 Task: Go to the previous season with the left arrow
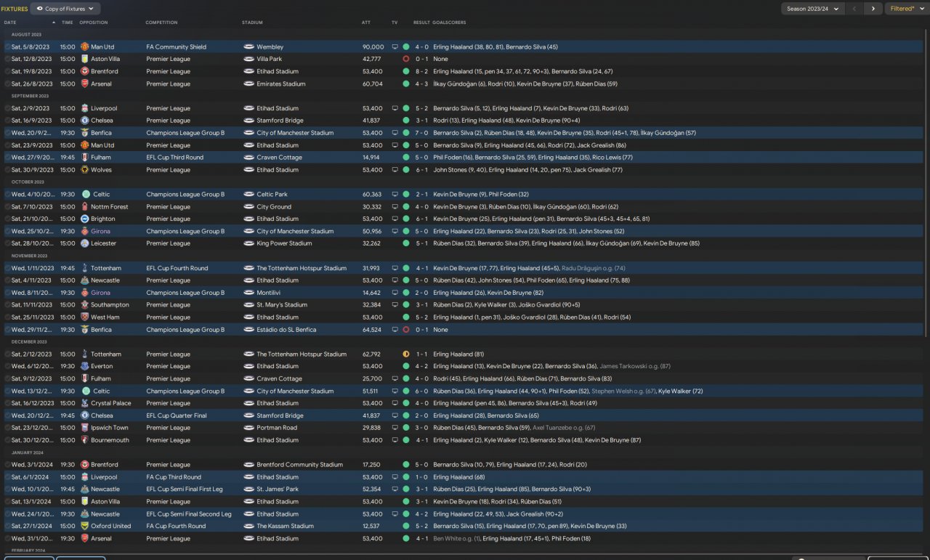[x=854, y=9]
